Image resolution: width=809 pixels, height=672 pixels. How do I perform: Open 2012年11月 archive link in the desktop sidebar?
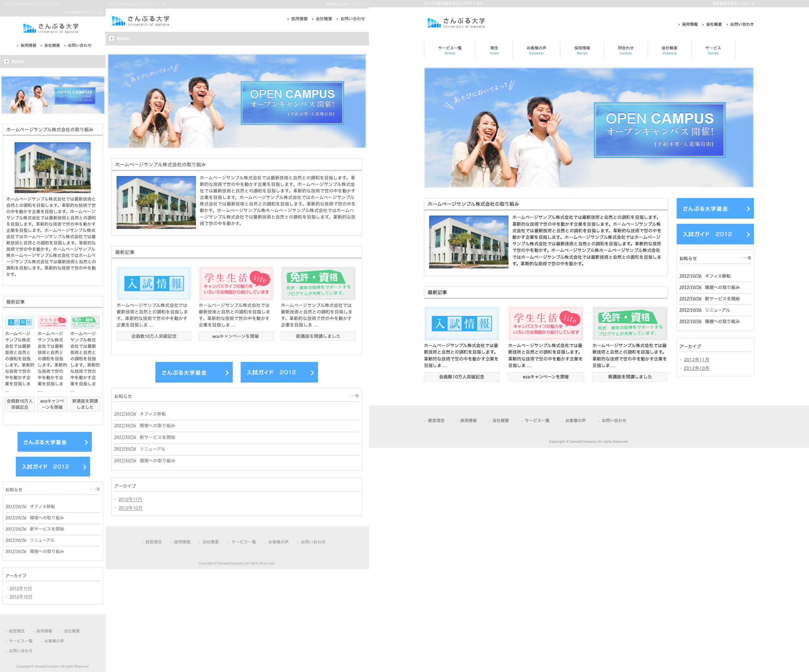click(696, 360)
